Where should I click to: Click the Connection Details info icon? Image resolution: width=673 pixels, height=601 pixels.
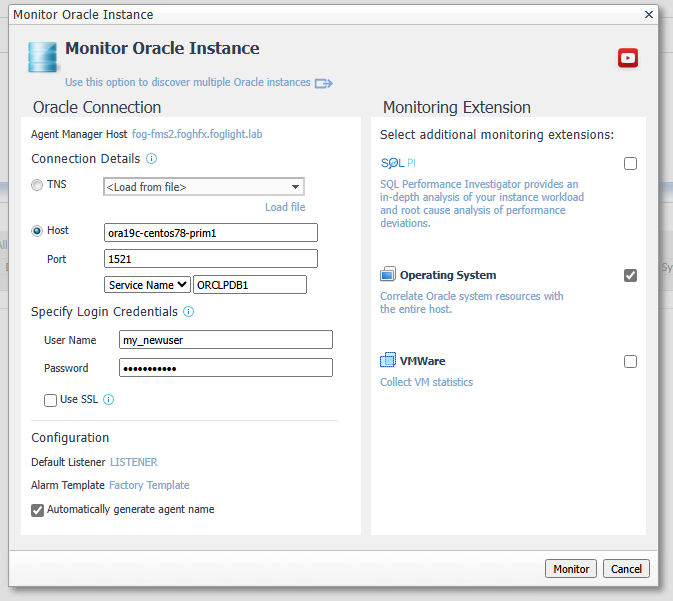(152, 159)
